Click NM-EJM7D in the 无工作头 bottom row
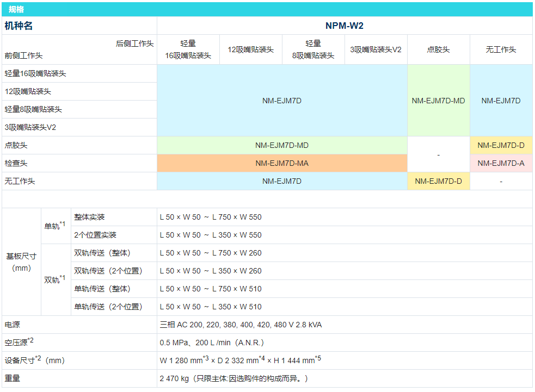This screenshot has height=392, width=535. [282, 181]
